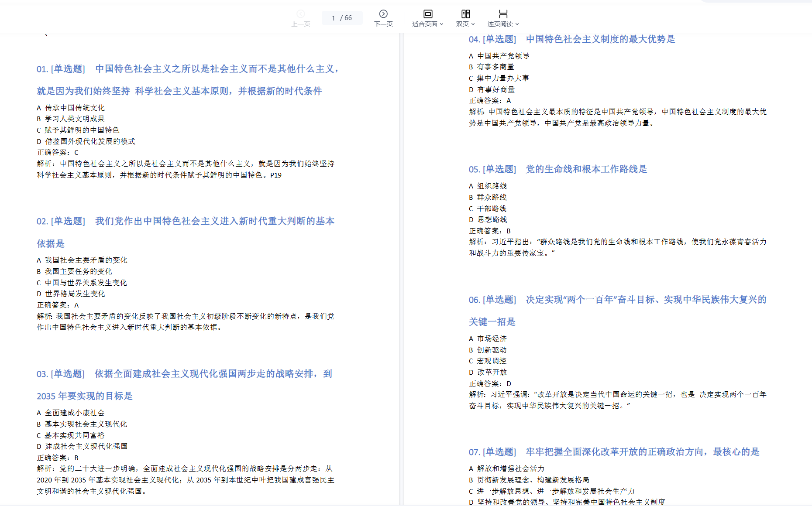
Task: Click the question 07 heading text
Action: pos(614,452)
